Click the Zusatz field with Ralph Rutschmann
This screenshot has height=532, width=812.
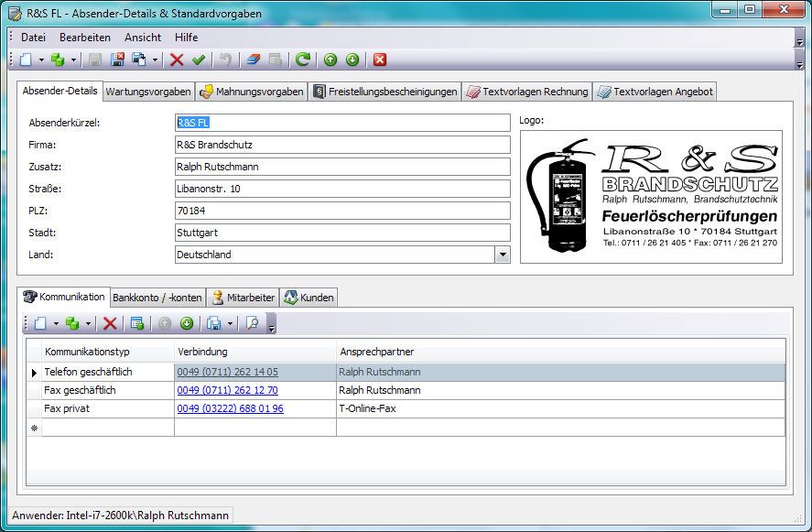342,167
